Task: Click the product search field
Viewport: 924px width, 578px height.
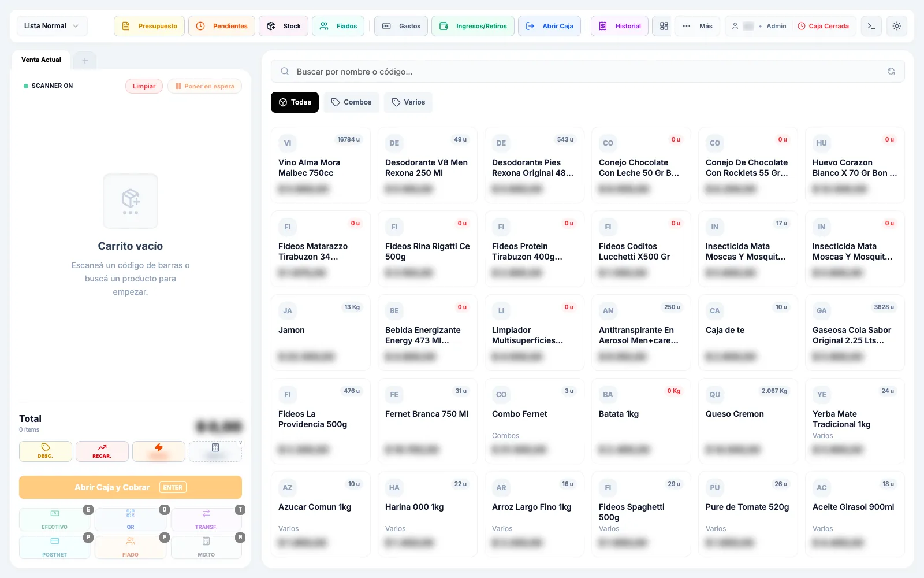Action: point(587,72)
